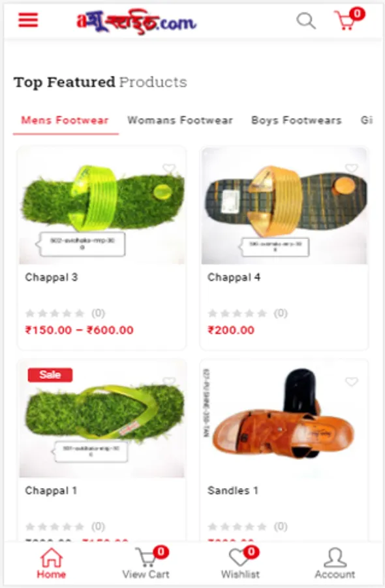Click the search magnifier icon
Image resolution: width=385 pixels, height=588 pixels.
click(x=306, y=21)
